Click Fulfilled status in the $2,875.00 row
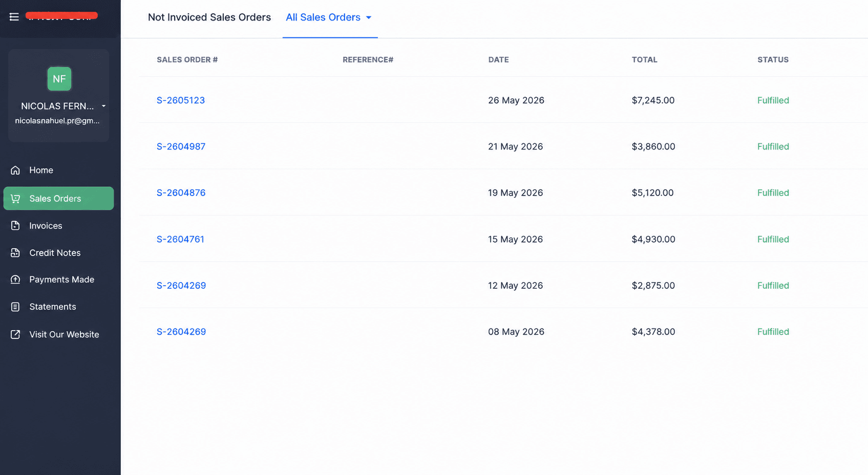 (773, 286)
